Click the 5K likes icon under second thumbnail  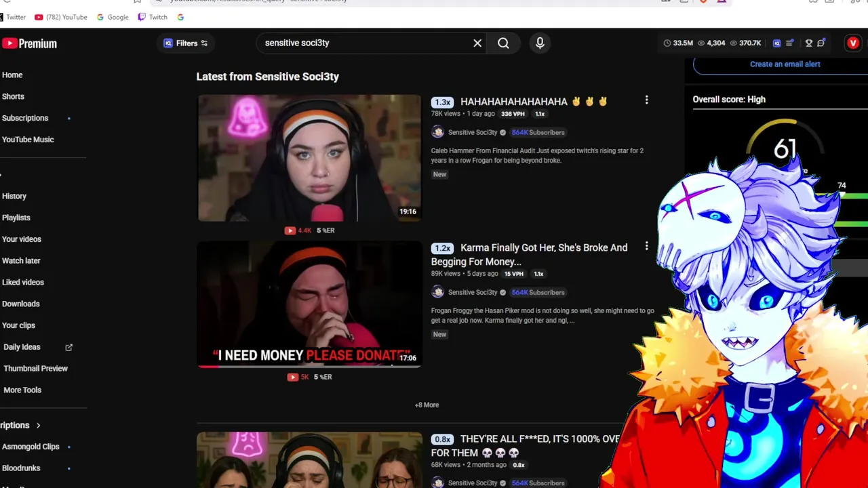coord(293,377)
